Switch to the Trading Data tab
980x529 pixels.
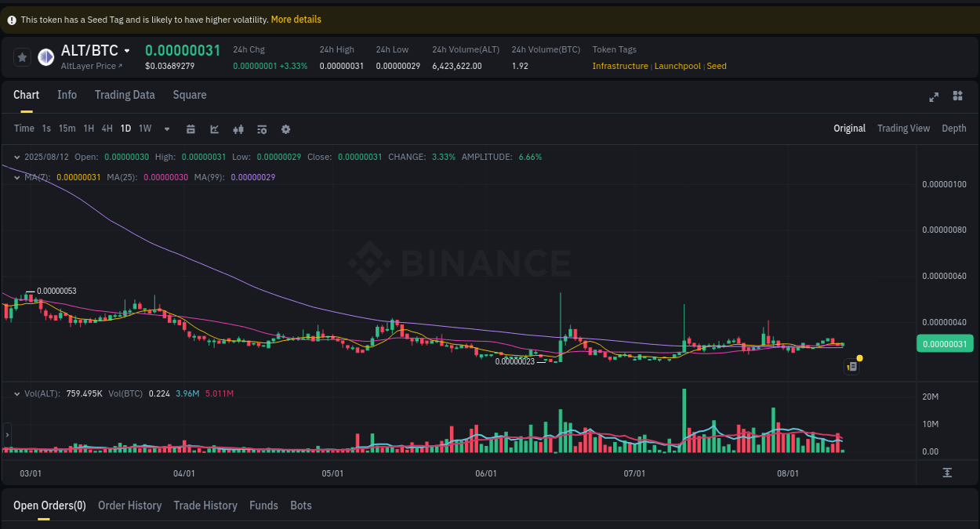tap(125, 95)
